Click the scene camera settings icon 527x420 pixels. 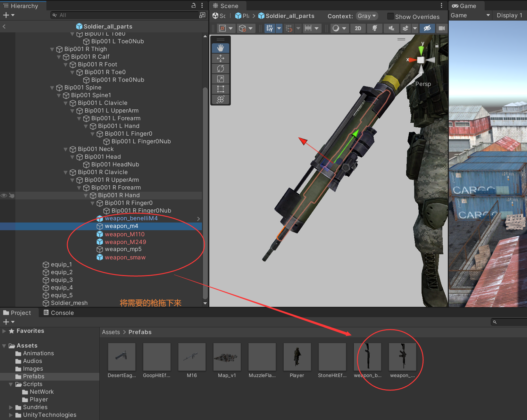(442, 29)
